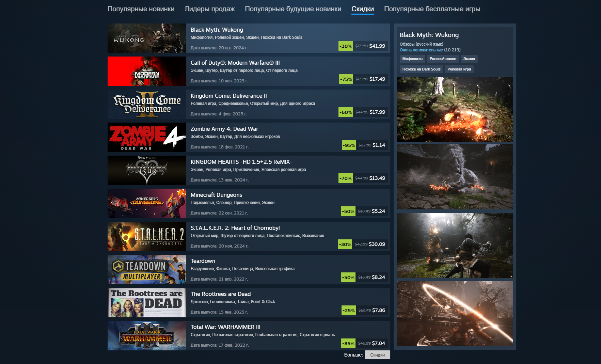Open the Call of Duty®: Modern Warfare® III title

point(235,63)
